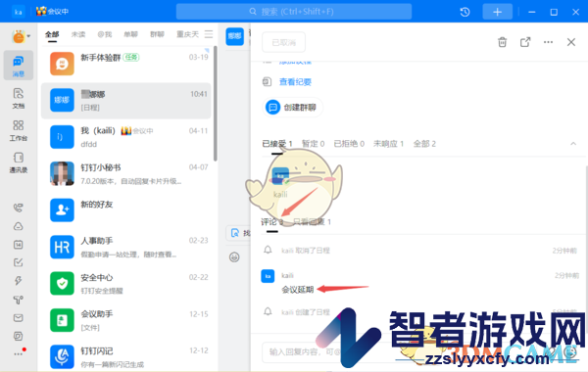Open the to-do checkmark icon in sidebar
This screenshot has height=372, width=588.
pos(18,262)
